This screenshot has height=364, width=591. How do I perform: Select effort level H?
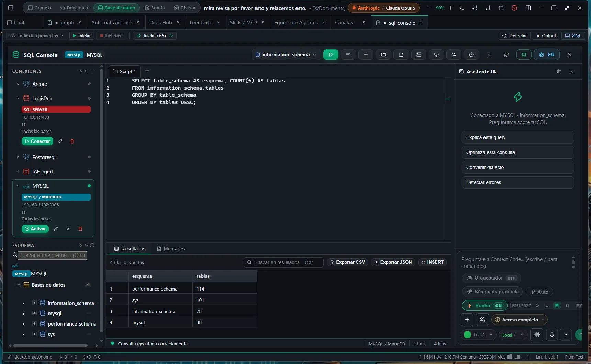click(x=567, y=305)
